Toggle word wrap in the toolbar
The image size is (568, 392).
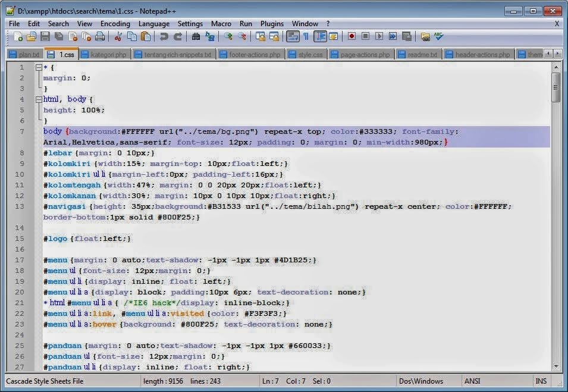point(293,36)
